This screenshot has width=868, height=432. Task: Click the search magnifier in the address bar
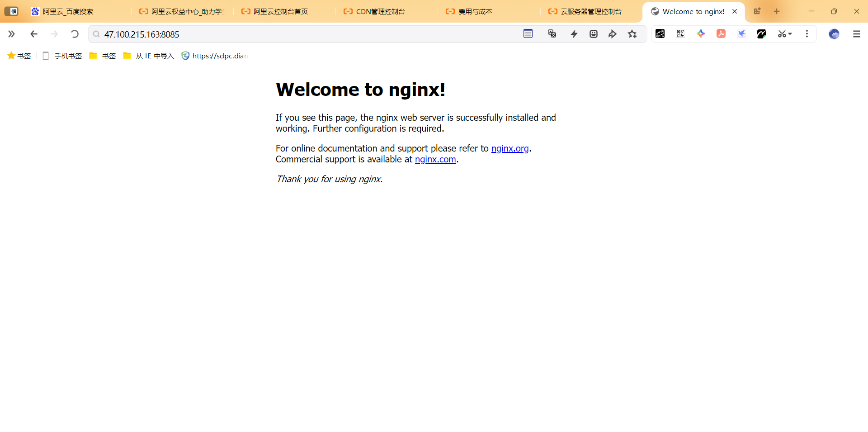tap(96, 34)
